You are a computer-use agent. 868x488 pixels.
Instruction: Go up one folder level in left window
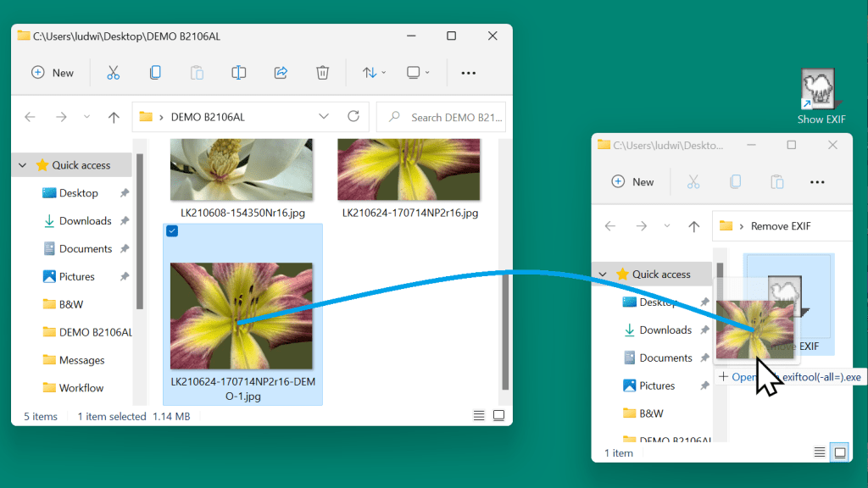[x=114, y=118]
